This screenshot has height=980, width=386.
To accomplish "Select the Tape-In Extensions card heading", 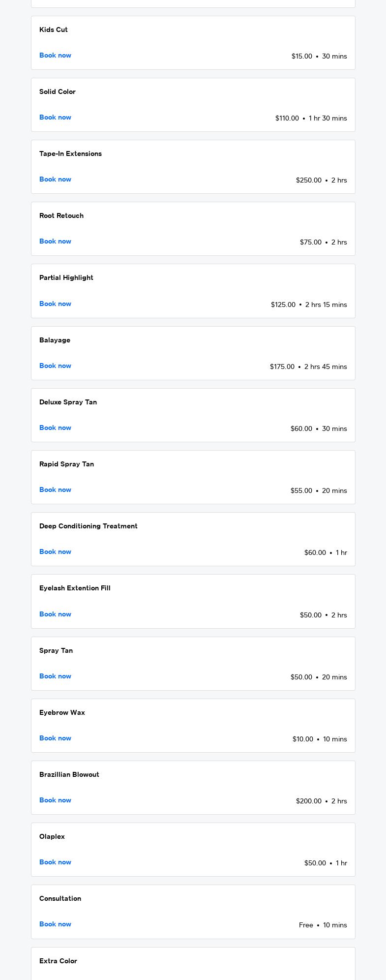I will [70, 154].
